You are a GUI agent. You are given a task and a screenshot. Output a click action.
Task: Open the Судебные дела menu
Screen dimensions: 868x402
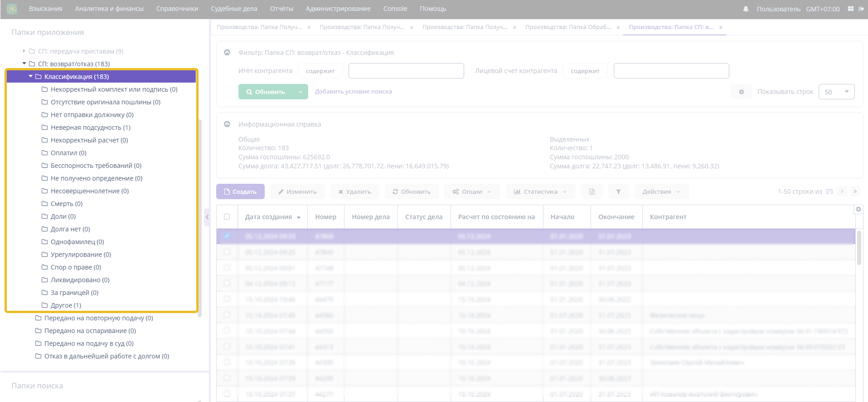coord(234,9)
